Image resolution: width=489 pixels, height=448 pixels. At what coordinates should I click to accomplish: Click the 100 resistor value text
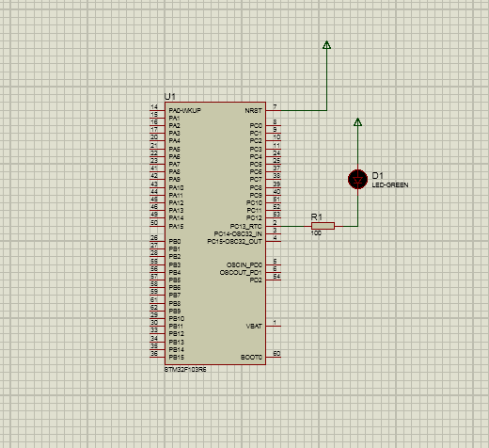316,233
